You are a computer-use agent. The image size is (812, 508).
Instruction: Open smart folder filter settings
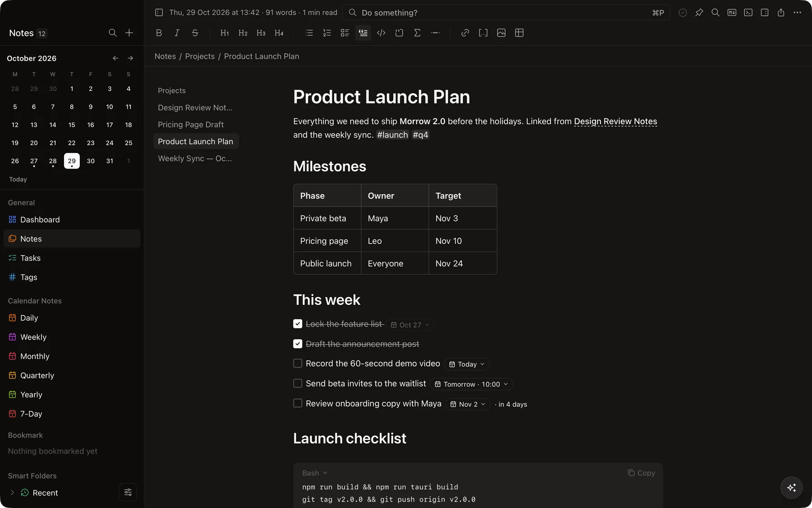(128, 492)
